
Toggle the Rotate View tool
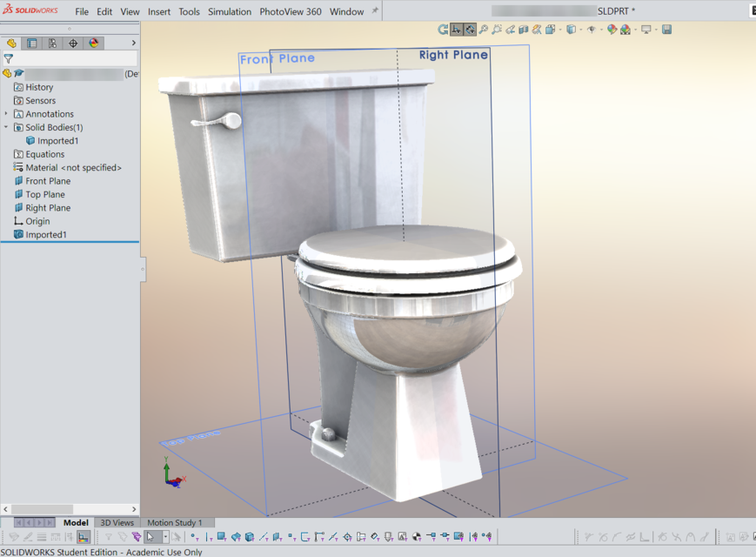[x=469, y=29]
